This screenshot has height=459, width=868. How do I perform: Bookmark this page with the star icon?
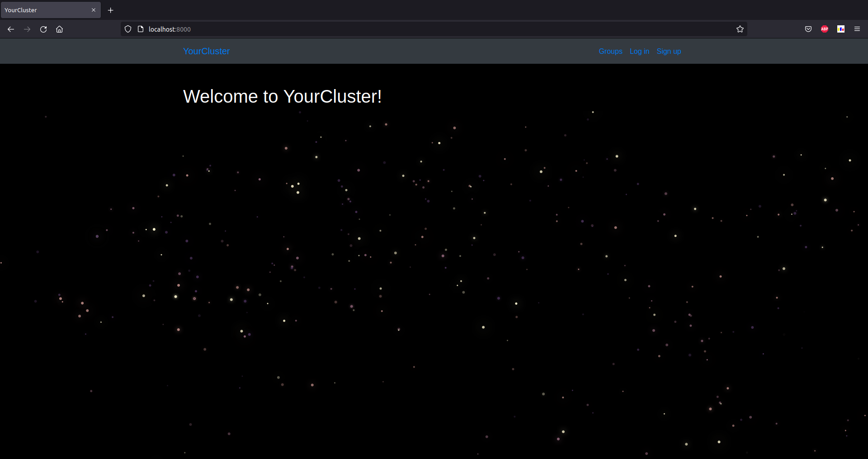click(740, 29)
